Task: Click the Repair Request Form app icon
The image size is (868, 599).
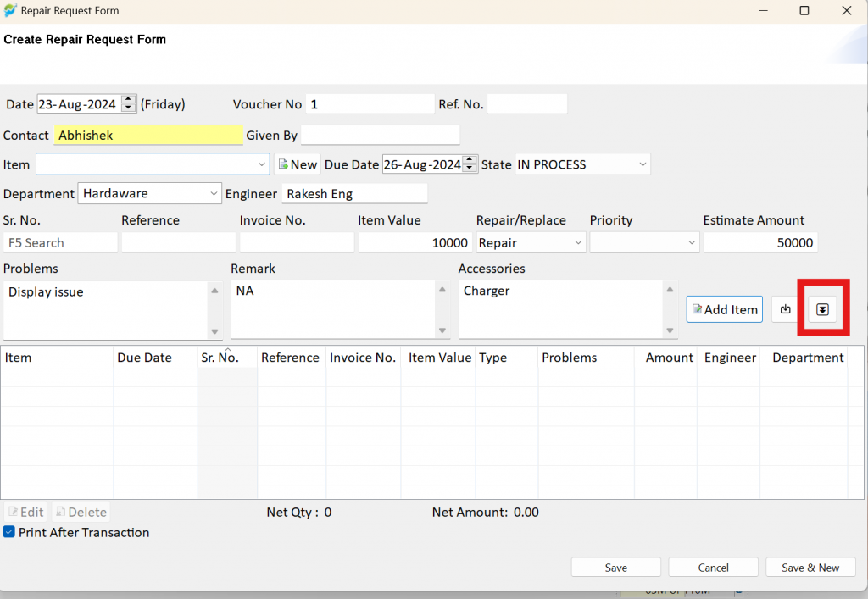Action: [x=10, y=10]
